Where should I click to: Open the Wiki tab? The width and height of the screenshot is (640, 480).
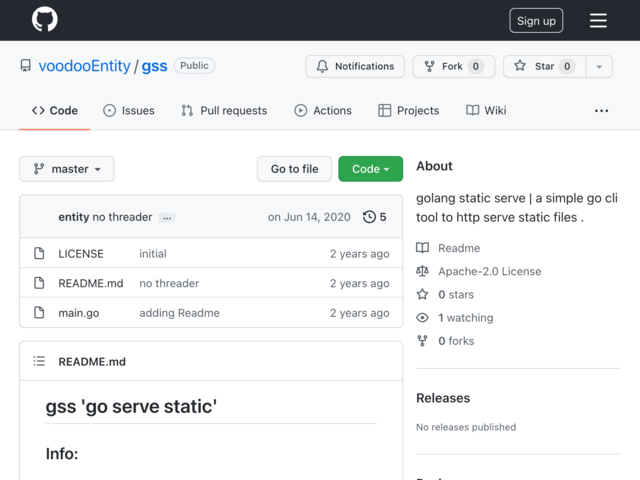point(486,111)
